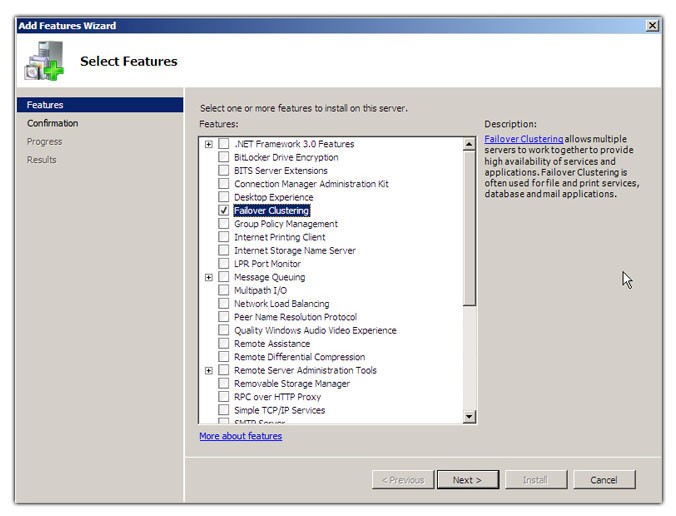The image size is (676, 516).
Task: Tick the Internet Printing Client checkbox
Action: point(223,237)
